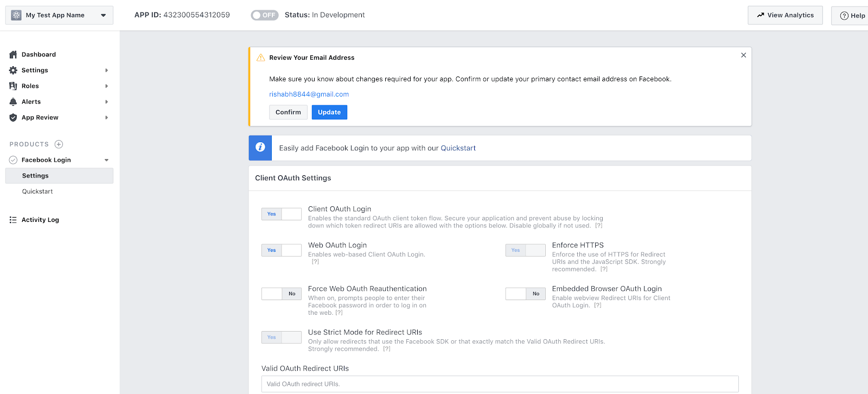Image resolution: width=868 pixels, height=394 pixels.
Task: Open the My Test App Name dropdown
Action: pos(60,15)
